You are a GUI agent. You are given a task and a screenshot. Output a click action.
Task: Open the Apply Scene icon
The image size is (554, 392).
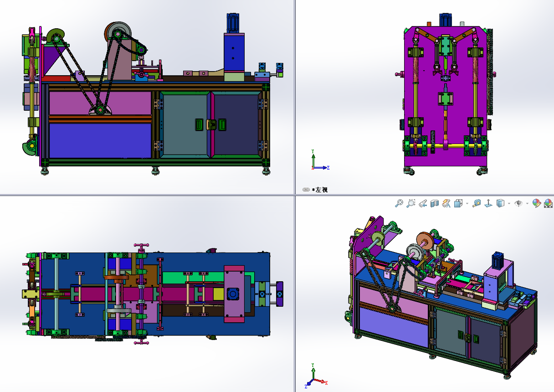coord(548,203)
